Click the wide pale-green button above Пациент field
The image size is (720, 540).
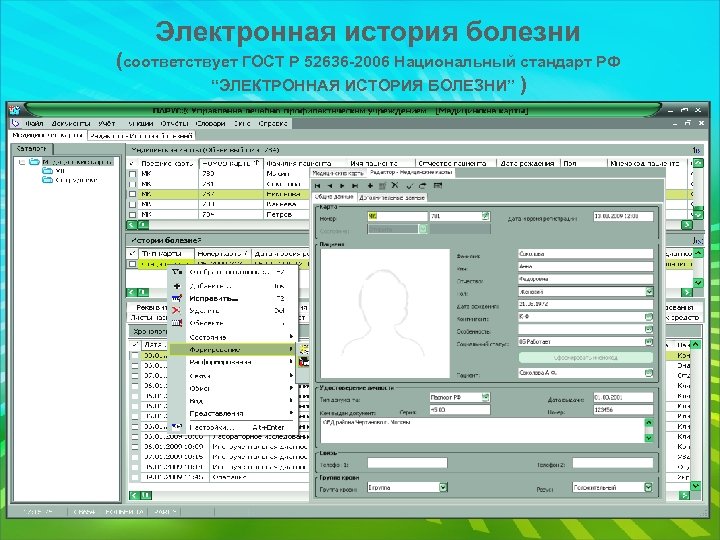pos(585,357)
